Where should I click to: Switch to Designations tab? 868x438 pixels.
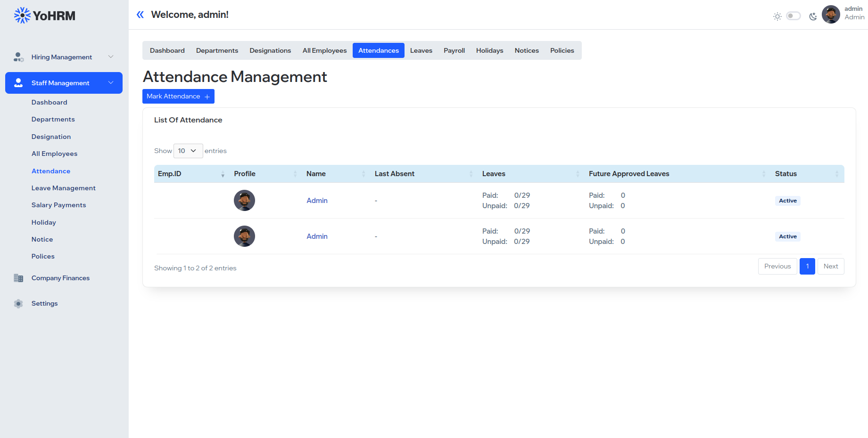[x=270, y=50]
